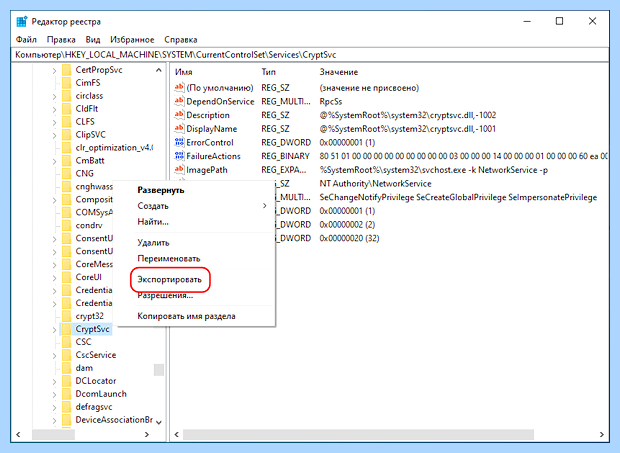Click values pane horizontal scroll right arrow
The width and height of the screenshot is (620, 453).
pos(601,434)
